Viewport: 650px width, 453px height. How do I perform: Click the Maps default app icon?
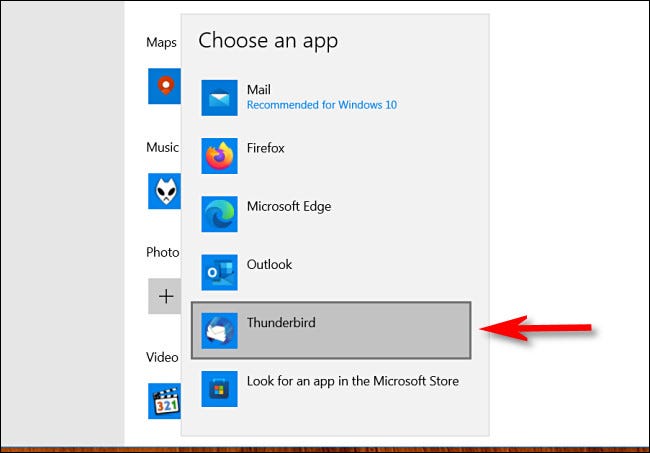[x=165, y=86]
